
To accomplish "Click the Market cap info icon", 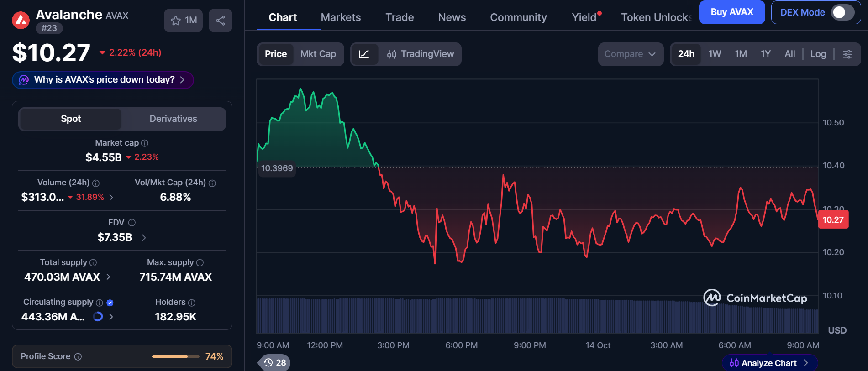I will pos(145,143).
